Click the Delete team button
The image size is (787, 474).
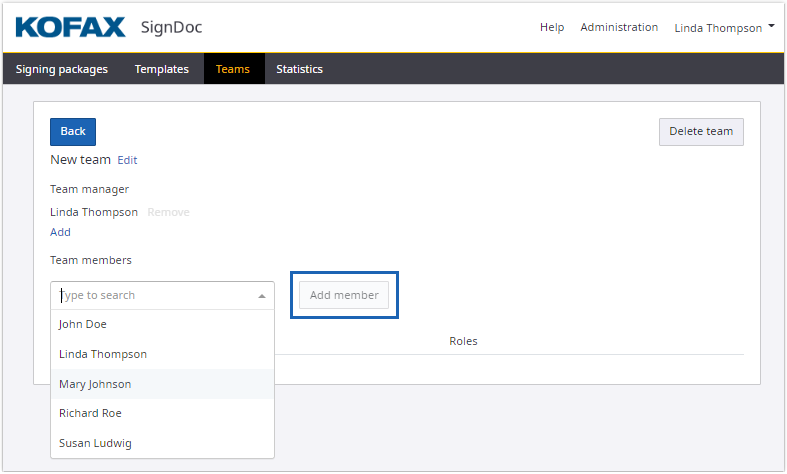coord(700,131)
